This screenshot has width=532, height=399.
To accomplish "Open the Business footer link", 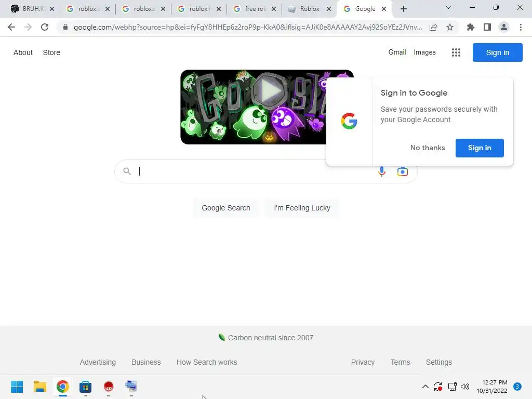I will pyautogui.click(x=146, y=362).
